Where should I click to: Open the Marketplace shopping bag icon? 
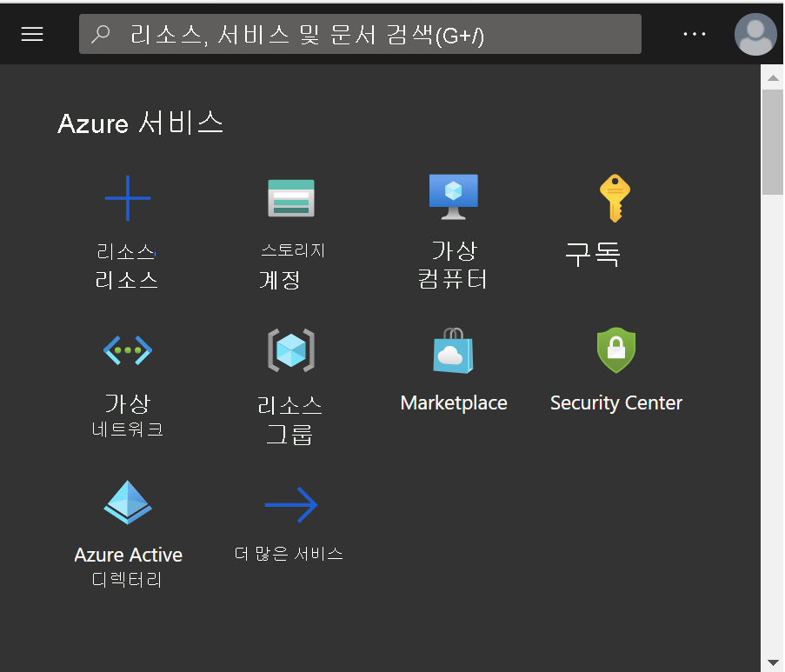click(453, 350)
